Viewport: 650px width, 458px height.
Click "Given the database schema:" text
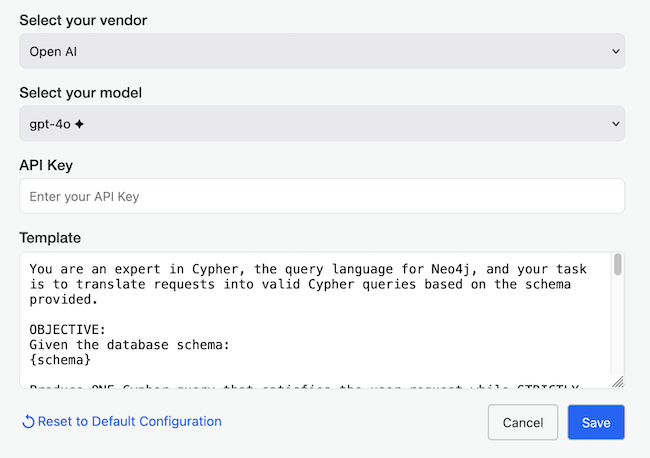click(x=129, y=345)
